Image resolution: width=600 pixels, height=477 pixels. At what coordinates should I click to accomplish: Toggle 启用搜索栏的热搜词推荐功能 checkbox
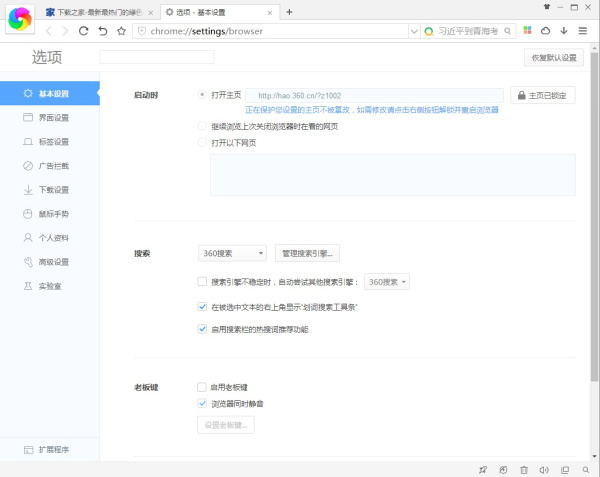coord(202,328)
